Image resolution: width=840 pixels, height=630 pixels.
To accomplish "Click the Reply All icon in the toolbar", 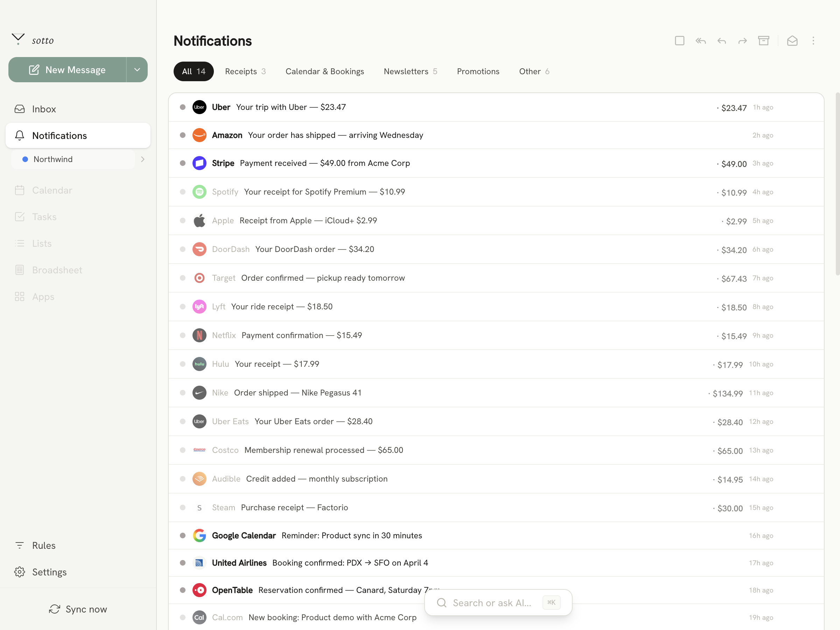I will pyautogui.click(x=701, y=41).
